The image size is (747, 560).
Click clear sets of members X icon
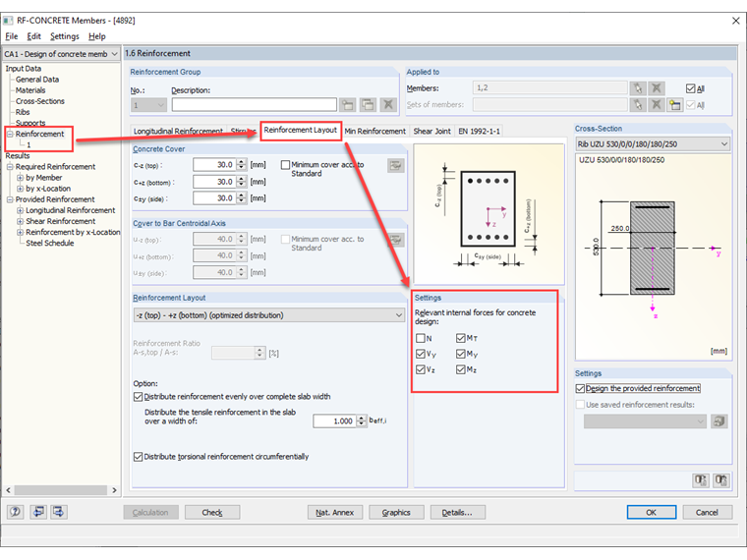pyautogui.click(x=657, y=104)
